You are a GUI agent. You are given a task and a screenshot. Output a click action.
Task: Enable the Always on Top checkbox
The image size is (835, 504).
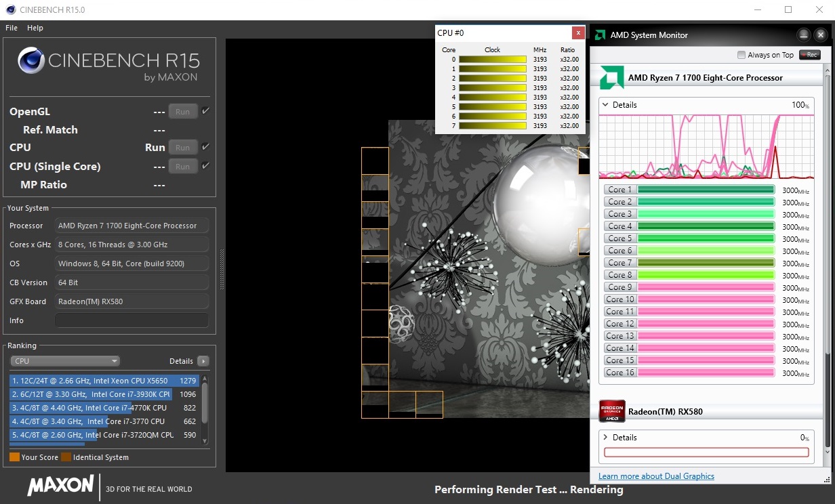click(741, 55)
